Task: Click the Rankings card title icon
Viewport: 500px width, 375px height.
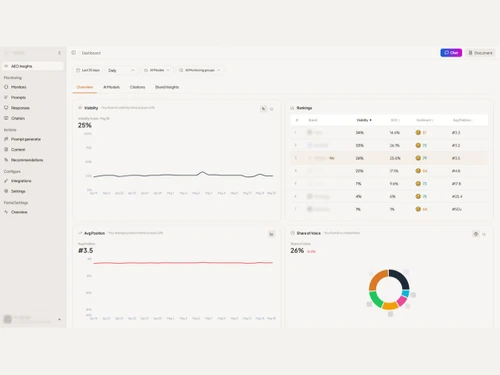Action: [x=292, y=108]
